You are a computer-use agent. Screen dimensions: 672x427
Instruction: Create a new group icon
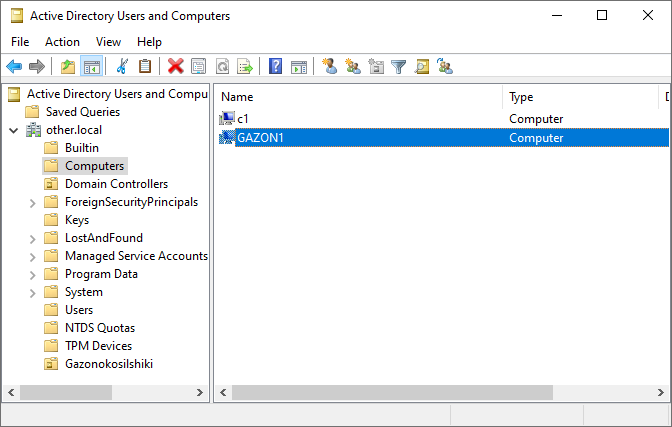353,66
